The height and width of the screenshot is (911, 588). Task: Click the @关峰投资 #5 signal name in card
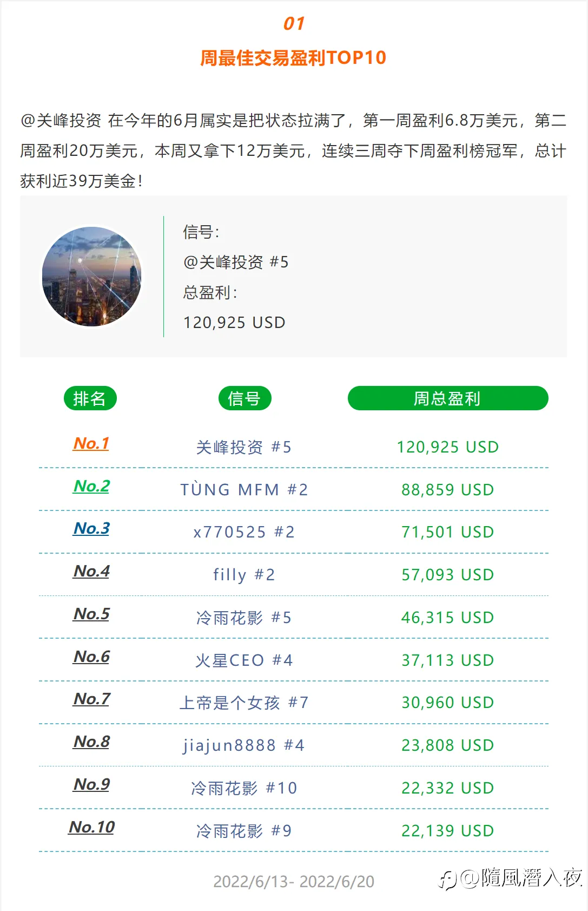tap(236, 263)
